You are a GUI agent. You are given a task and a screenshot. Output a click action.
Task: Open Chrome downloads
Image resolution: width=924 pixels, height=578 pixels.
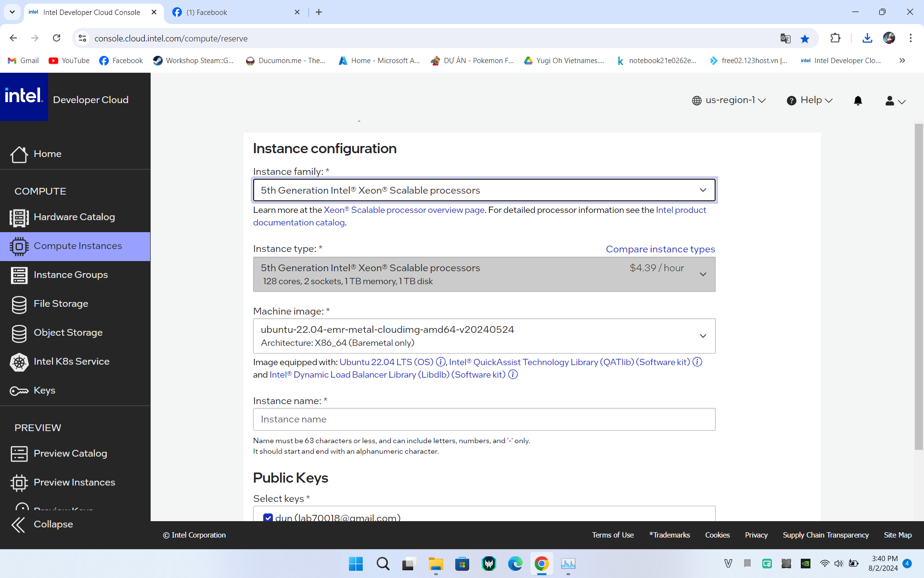pyautogui.click(x=867, y=38)
